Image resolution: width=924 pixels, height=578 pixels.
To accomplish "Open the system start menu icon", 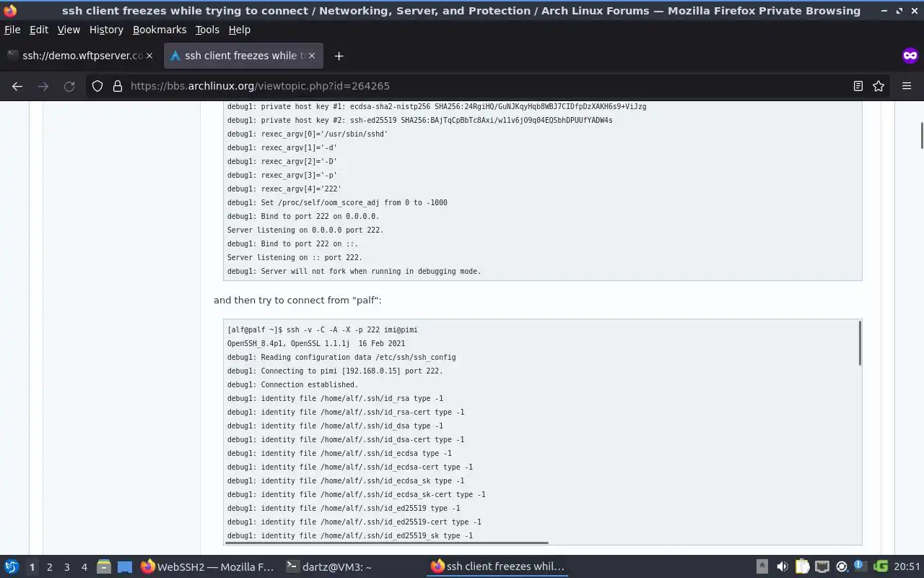I will (x=12, y=567).
